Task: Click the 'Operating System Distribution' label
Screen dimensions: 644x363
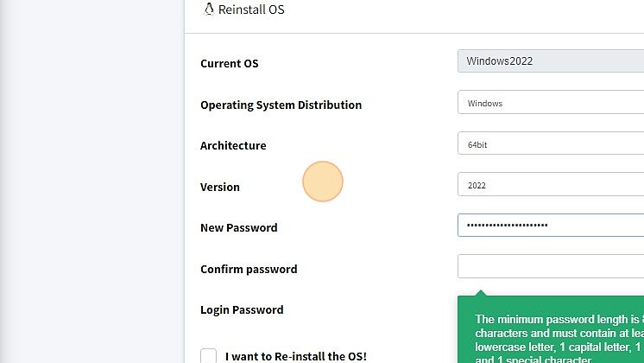Action: click(281, 105)
